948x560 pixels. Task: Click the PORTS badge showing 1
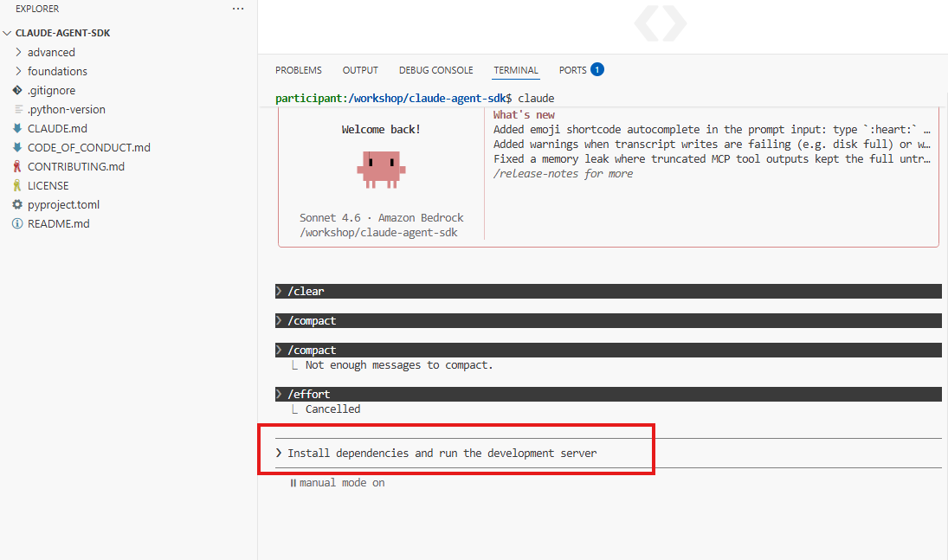tap(597, 69)
